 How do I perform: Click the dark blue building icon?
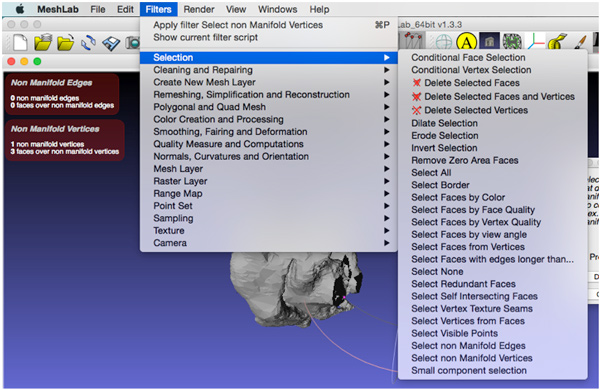(489, 42)
